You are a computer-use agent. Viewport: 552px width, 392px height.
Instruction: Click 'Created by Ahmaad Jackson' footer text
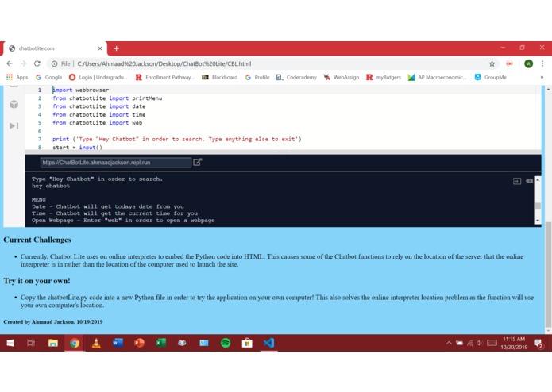pyautogui.click(x=53, y=321)
